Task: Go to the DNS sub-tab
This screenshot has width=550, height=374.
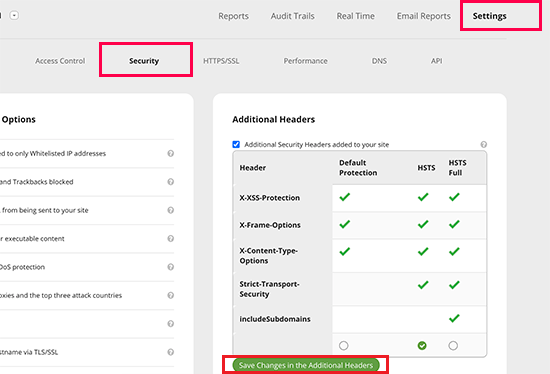Action: [x=379, y=61]
